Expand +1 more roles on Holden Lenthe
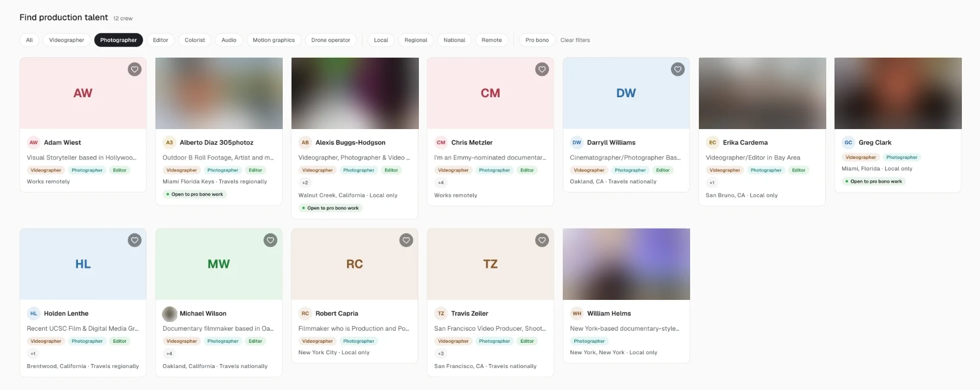This screenshot has width=980, height=390. pyautogui.click(x=33, y=354)
